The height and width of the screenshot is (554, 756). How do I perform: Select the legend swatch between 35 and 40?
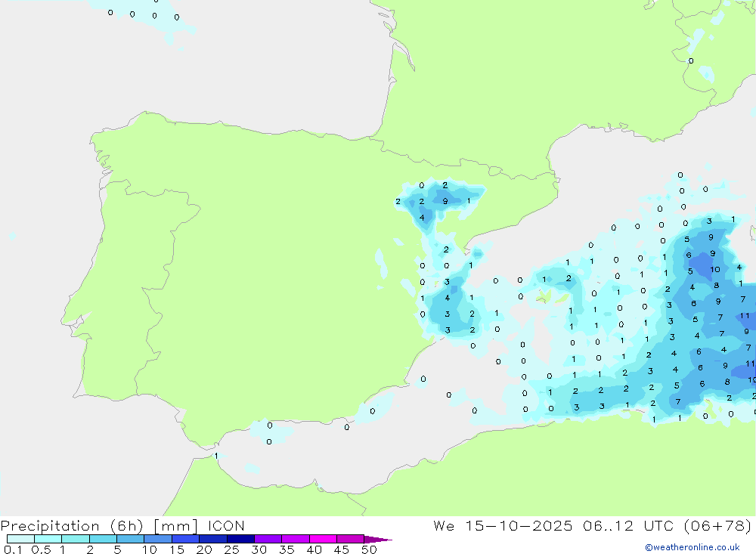(x=296, y=539)
